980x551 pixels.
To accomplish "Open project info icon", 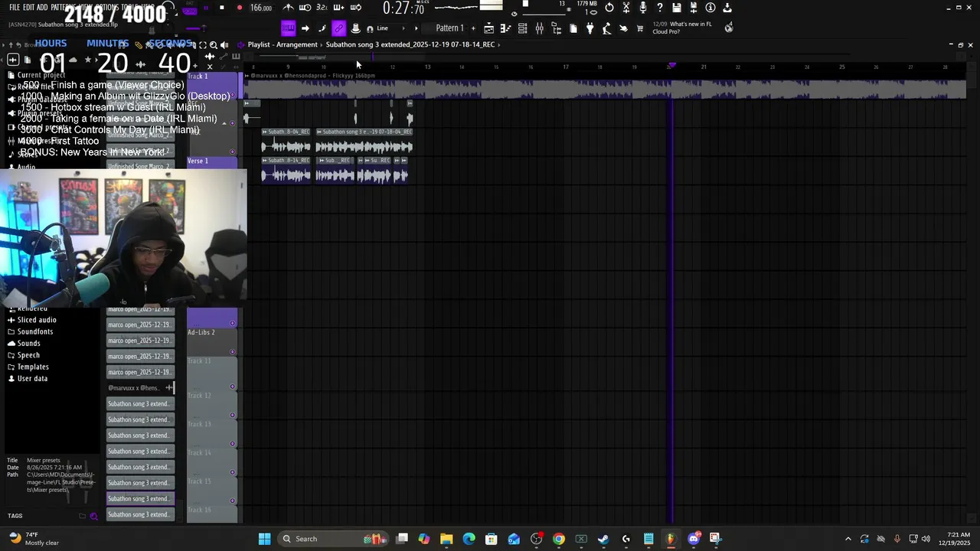I will click(x=710, y=8).
